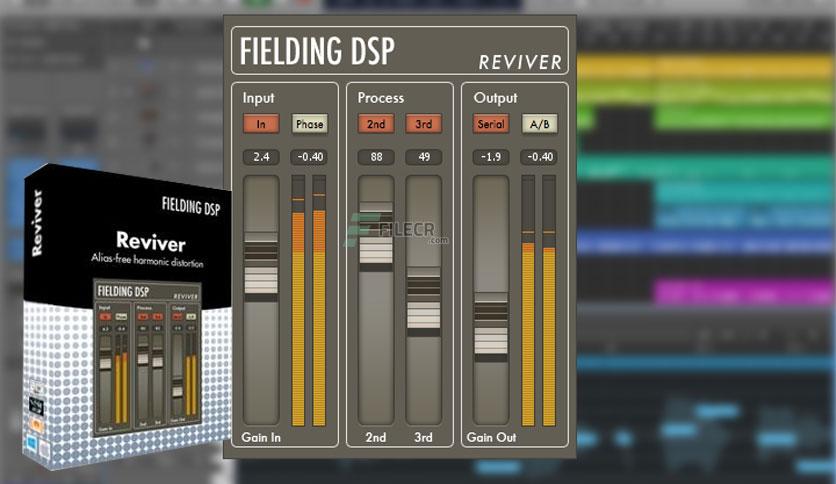The height and width of the screenshot is (484, 836).
Task: Click the output level meter
Action: click(538, 301)
